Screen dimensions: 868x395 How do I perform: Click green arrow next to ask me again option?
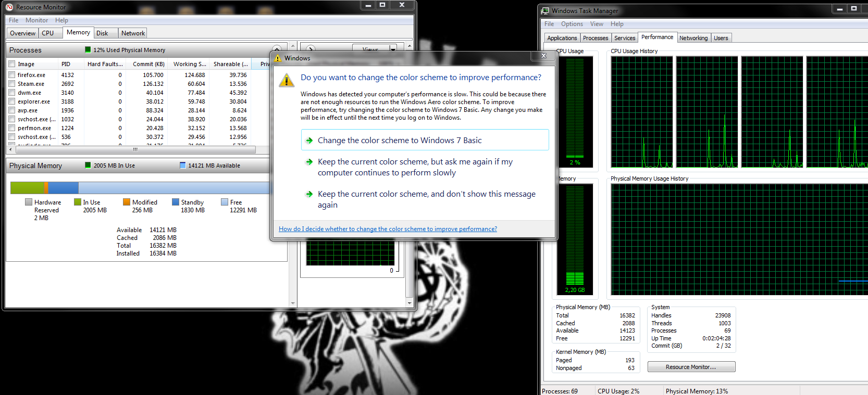309,162
